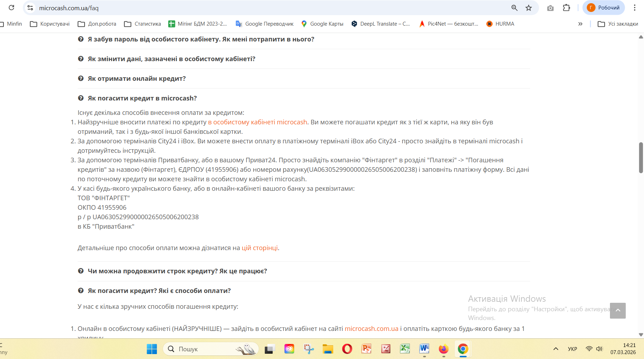Open the Статистика bookmarks folder
The height and width of the screenshot is (359, 644).
pyautogui.click(x=143, y=24)
